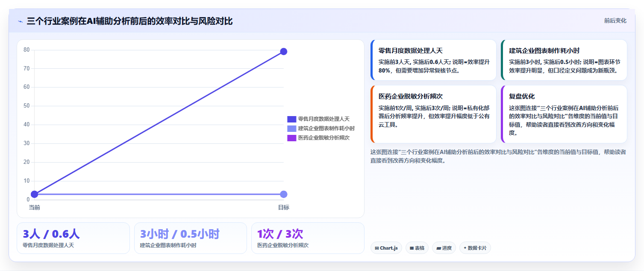Toggle 零售月度数据处理人天 legend color box
The height and width of the screenshot is (271, 644).
pos(291,119)
